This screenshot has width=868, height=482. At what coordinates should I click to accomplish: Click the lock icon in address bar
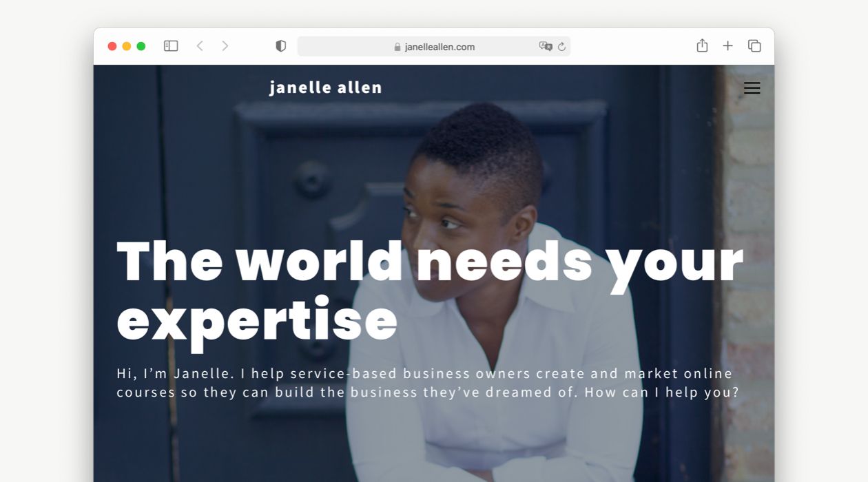click(397, 47)
